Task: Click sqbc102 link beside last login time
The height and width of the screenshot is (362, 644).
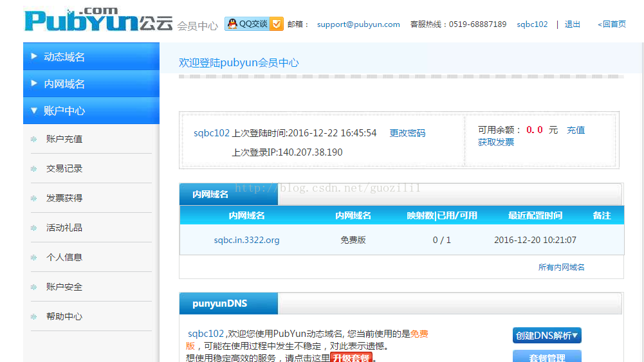Action: coord(212,133)
